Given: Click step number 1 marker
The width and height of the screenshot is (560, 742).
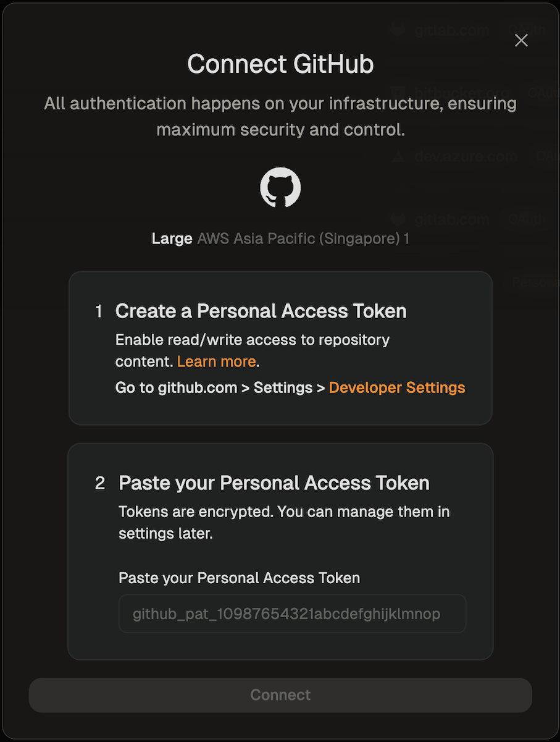Looking at the screenshot, I should 99,311.
